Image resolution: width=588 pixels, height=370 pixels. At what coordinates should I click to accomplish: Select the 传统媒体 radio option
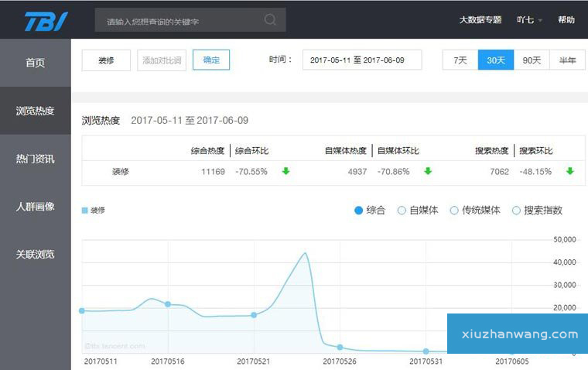pyautogui.click(x=454, y=210)
